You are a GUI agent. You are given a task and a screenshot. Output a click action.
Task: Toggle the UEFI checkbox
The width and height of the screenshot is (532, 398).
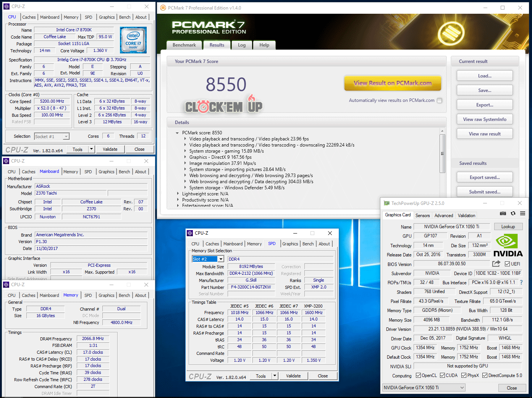(x=507, y=264)
